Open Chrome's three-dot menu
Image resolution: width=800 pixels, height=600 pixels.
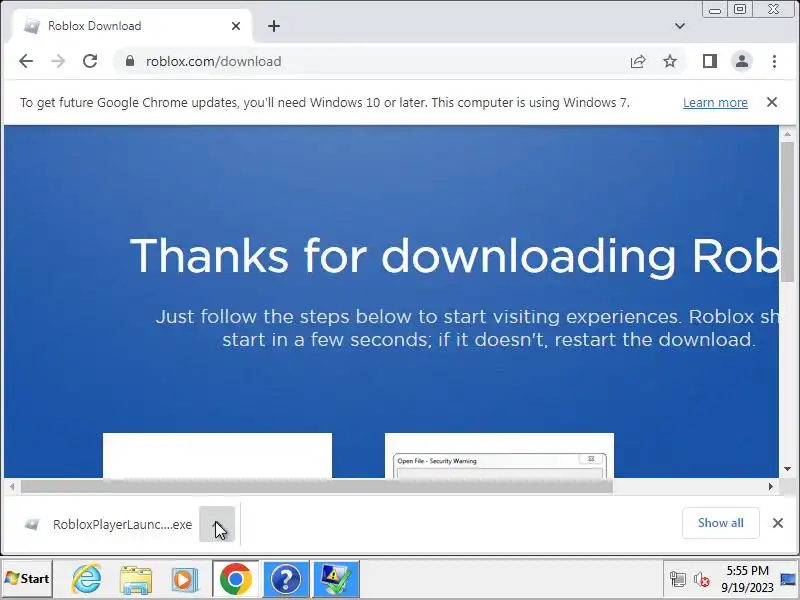tap(774, 61)
